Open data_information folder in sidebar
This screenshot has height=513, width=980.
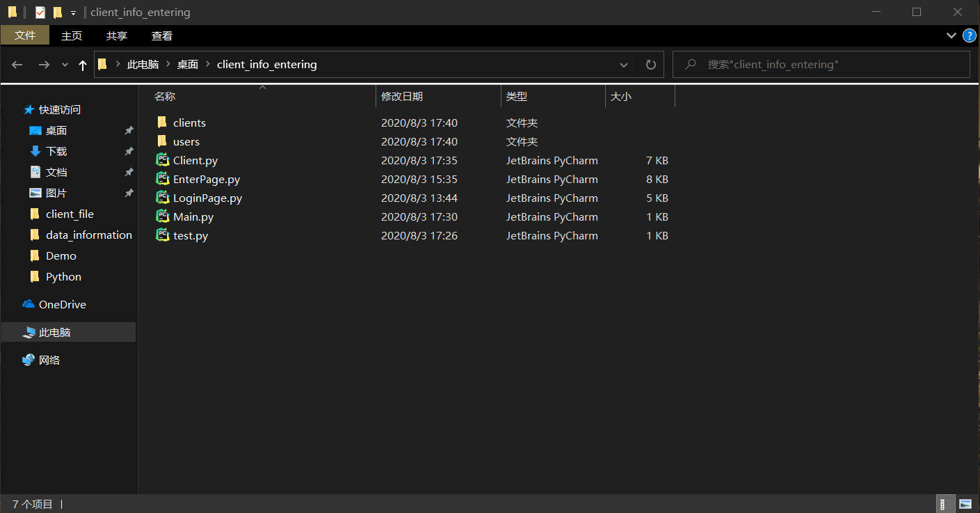88,235
